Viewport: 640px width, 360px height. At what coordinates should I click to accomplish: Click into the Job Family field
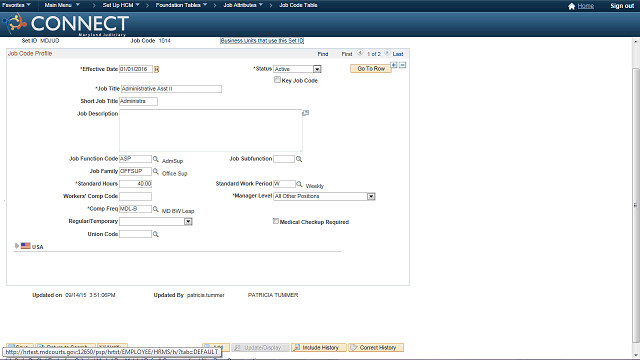point(135,171)
